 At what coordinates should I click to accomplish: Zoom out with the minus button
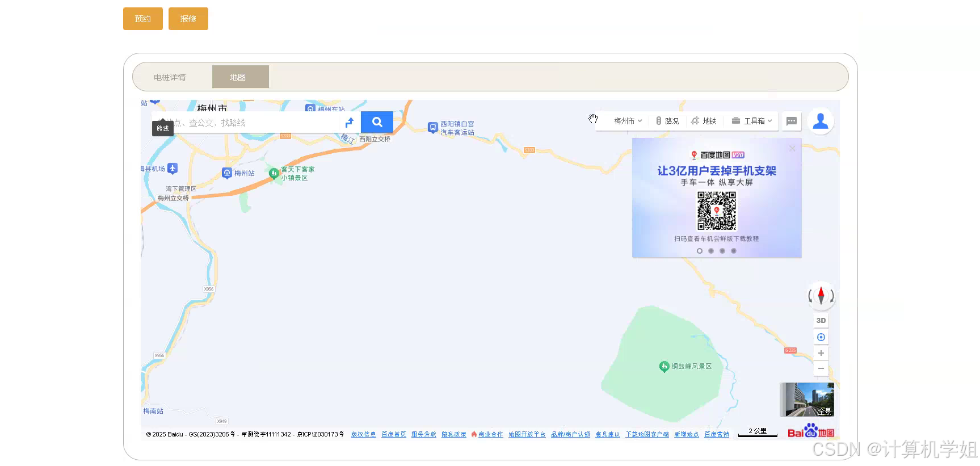point(821,368)
